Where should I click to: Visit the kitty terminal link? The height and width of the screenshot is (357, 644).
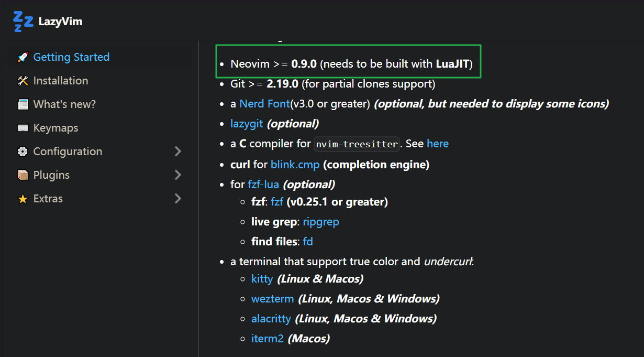click(x=262, y=279)
